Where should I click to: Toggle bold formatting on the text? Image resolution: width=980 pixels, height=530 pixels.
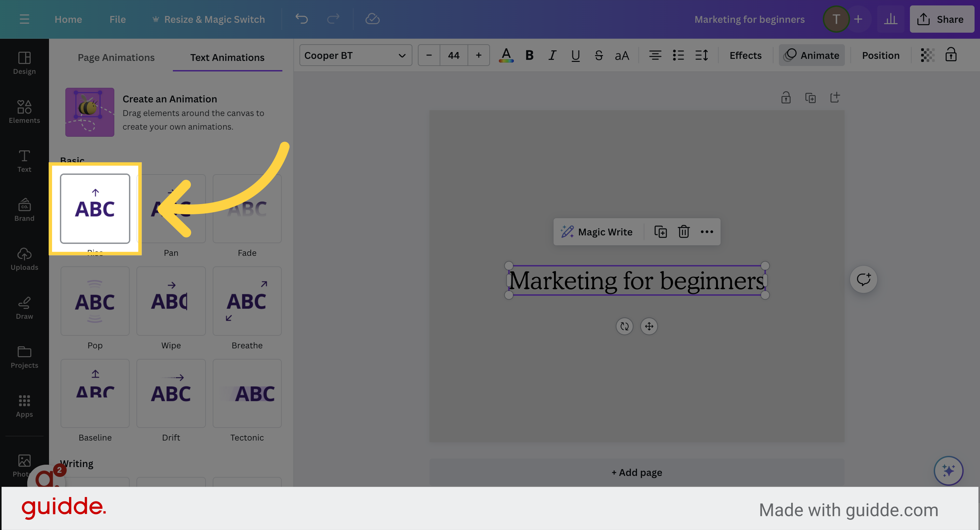pos(529,55)
